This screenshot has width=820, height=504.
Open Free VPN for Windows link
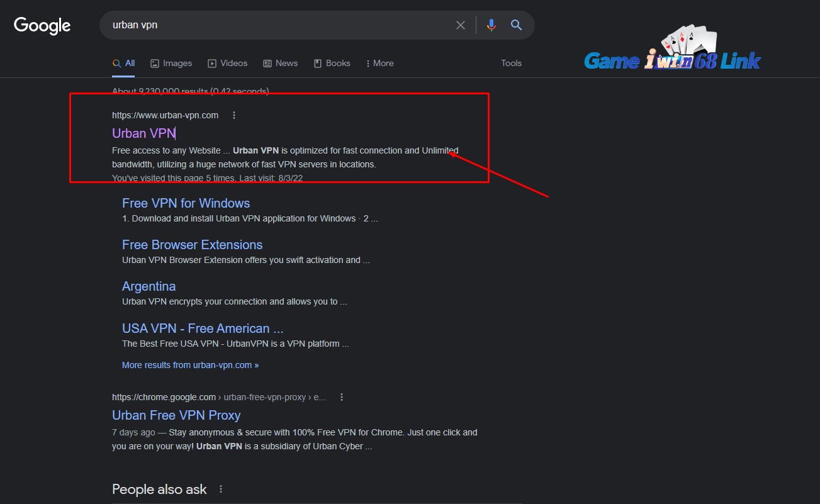[186, 203]
